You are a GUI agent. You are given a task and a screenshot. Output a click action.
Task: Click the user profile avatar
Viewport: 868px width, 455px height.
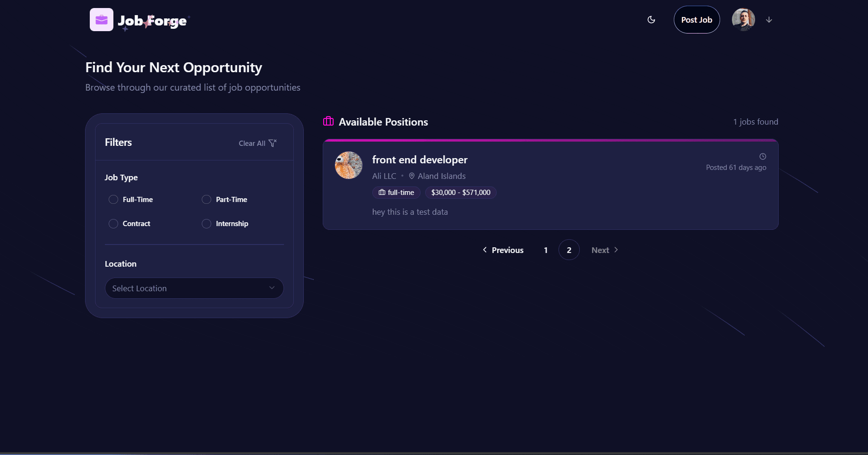[x=743, y=20]
